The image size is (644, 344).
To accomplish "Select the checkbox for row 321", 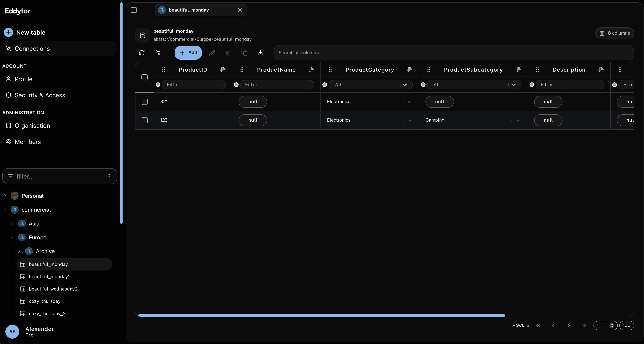I will tap(145, 102).
